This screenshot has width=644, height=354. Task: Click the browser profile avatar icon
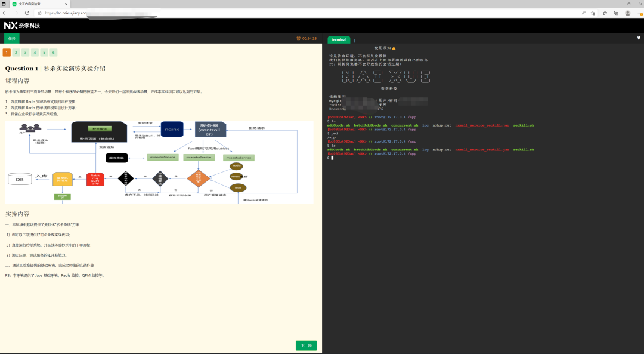pos(628,13)
